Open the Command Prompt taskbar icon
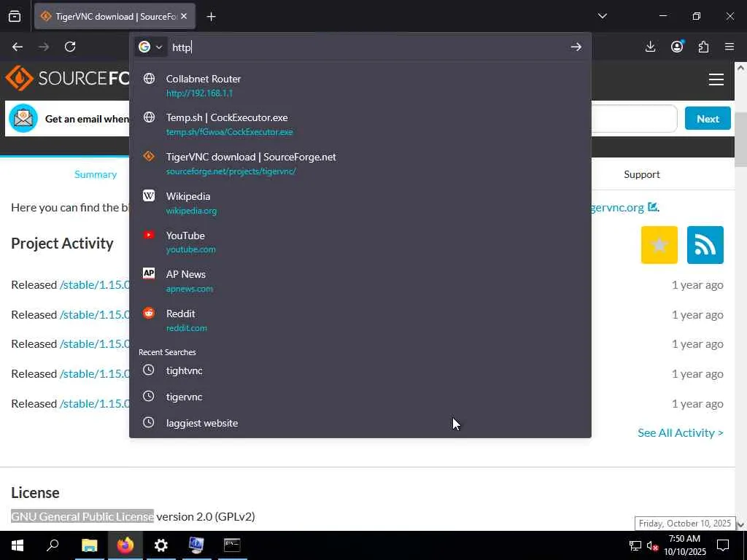747x560 pixels. point(232,545)
